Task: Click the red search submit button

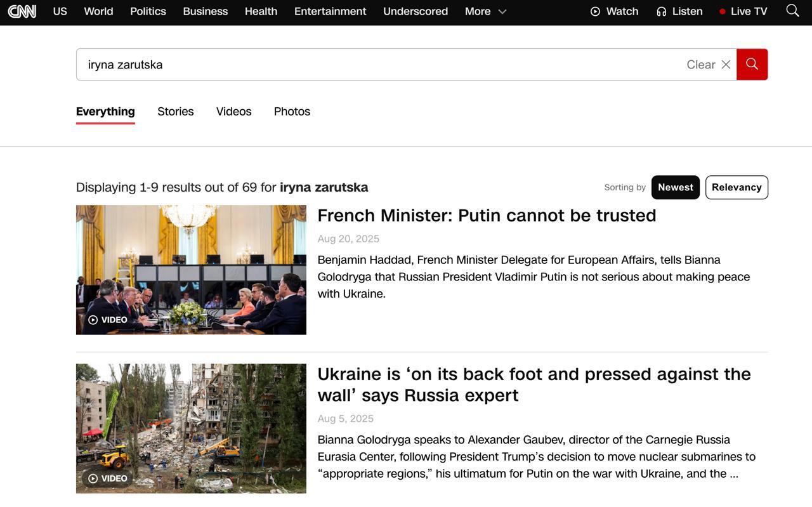Action: click(x=752, y=64)
